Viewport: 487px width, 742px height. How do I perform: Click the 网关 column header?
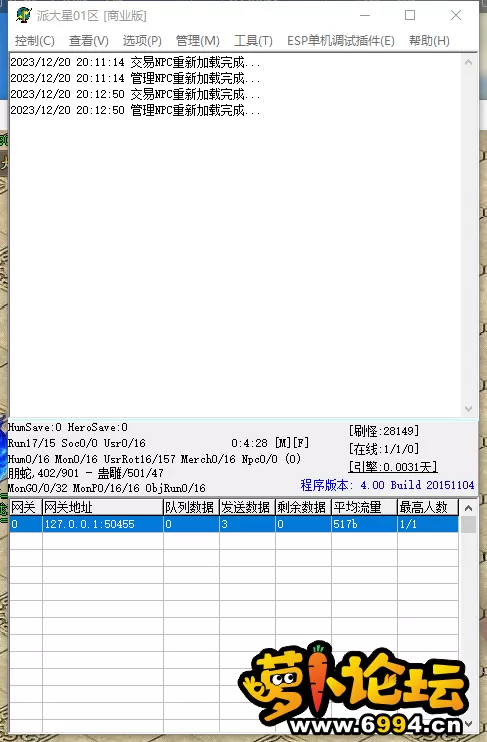coord(26,507)
